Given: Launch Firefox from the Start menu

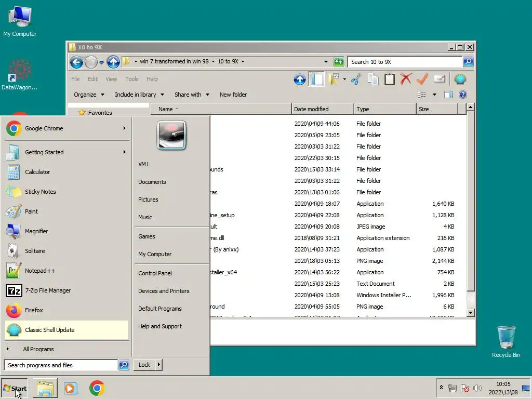Looking at the screenshot, I should (67, 310).
